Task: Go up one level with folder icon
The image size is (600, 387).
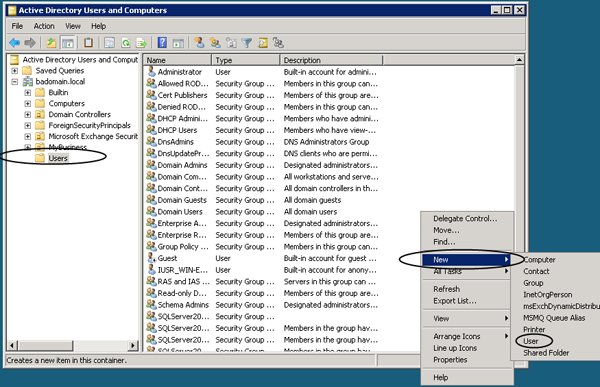Action: [x=51, y=43]
